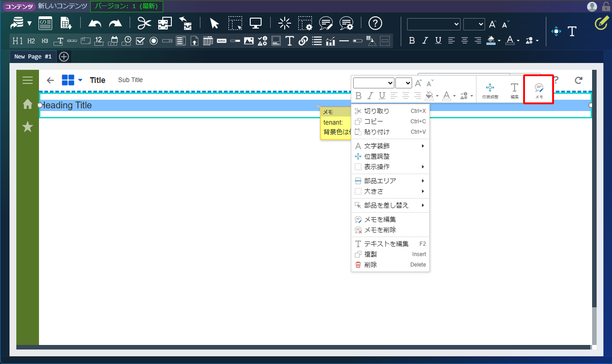Insert an H1 heading part

coord(17,41)
